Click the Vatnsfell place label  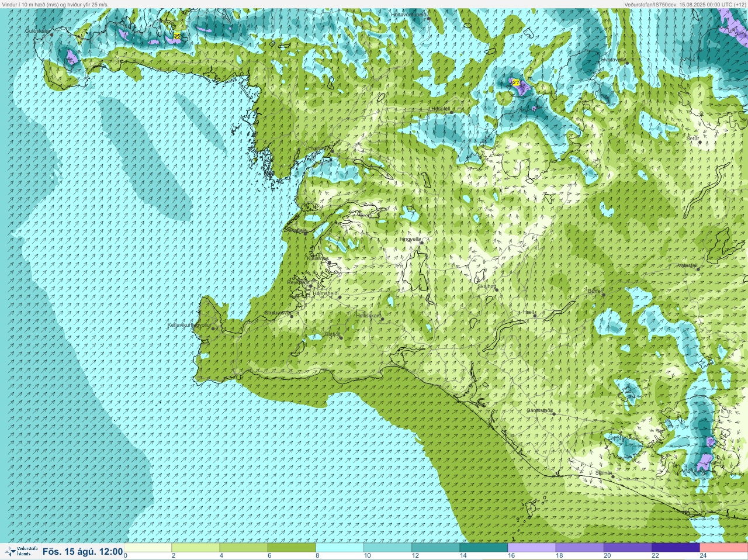[x=687, y=265]
